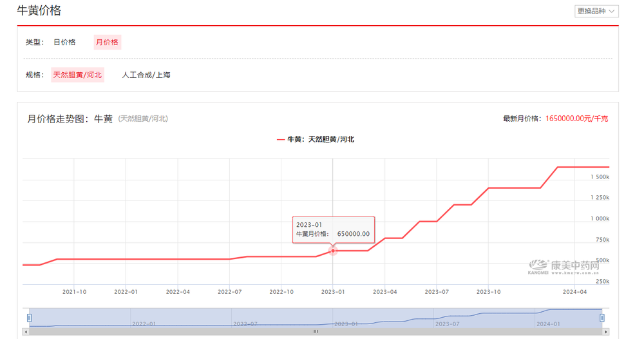Choose 人工合成/上海 specification

tap(146, 75)
